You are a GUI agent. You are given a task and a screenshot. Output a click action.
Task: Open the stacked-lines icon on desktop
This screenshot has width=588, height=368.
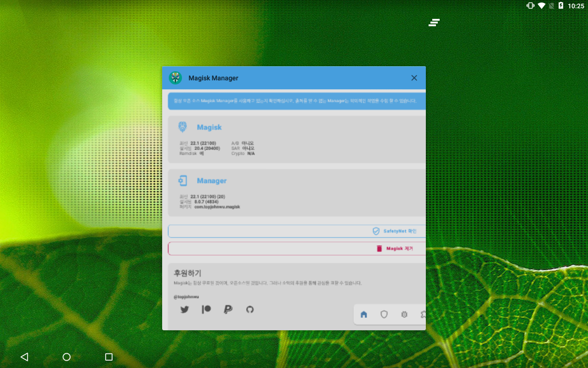coord(434,23)
